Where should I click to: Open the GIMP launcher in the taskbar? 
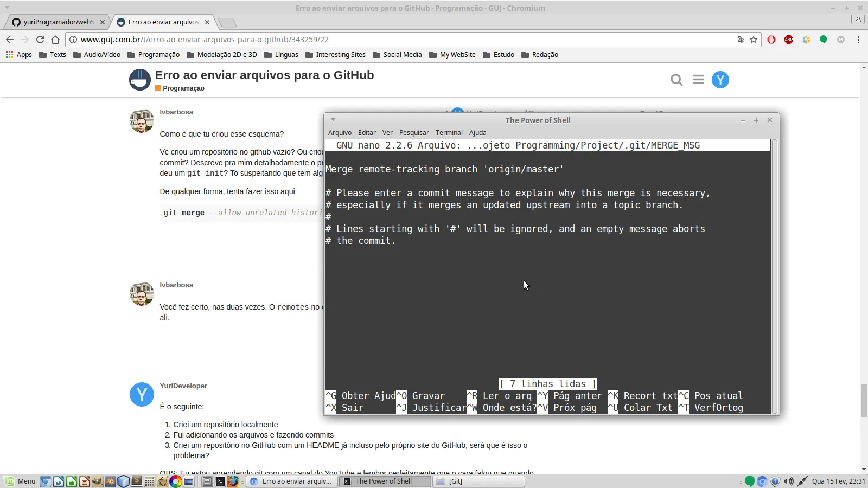(98, 481)
